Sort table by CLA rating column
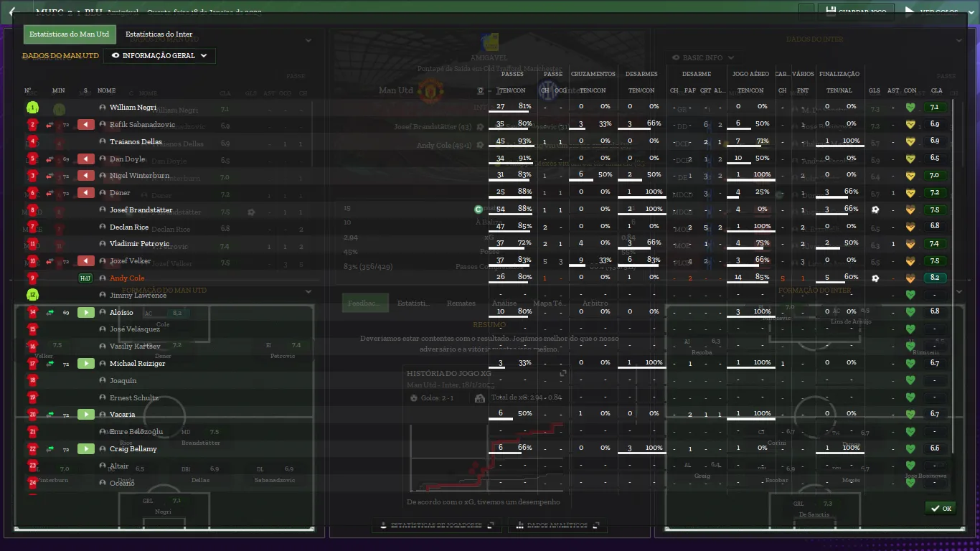The height and width of the screenshot is (551, 980). [936, 91]
